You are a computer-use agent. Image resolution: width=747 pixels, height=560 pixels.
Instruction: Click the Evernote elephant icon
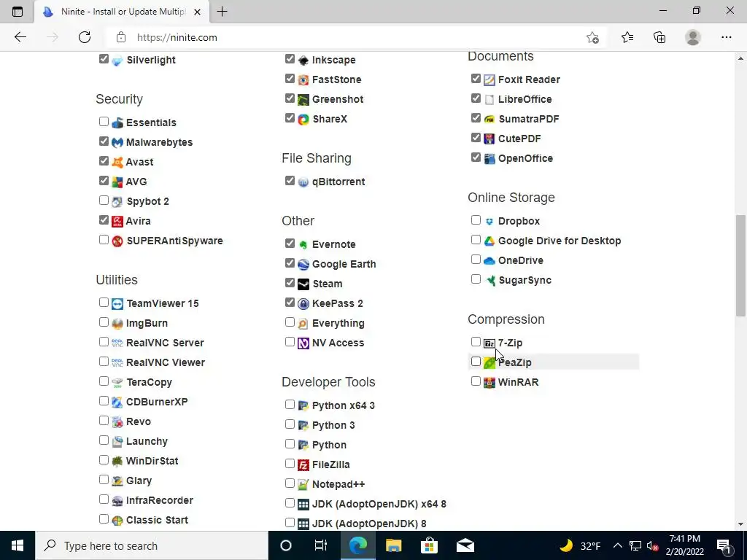point(303,245)
